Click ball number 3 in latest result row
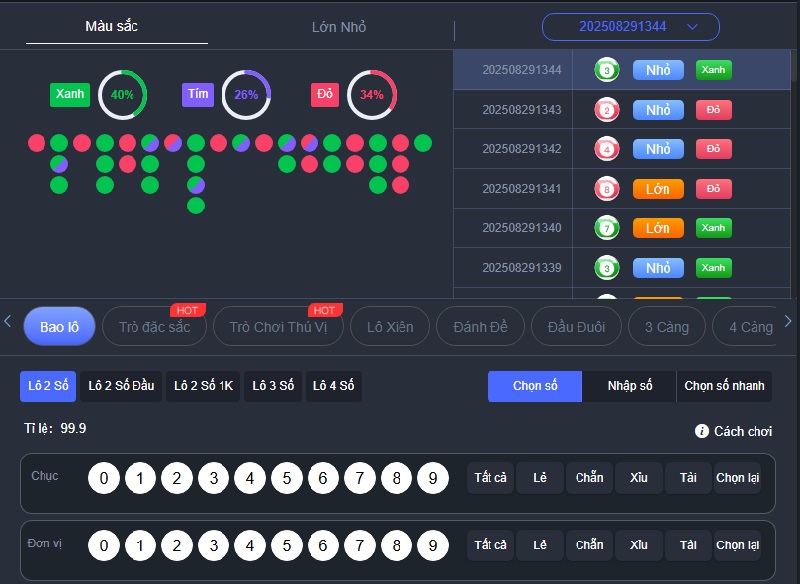Screen dimensions: 800x584 tap(606, 70)
